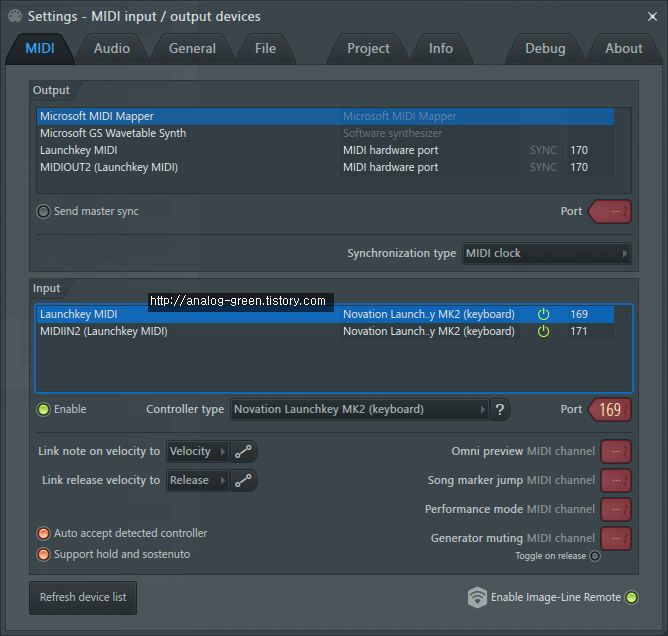668x636 pixels.
Task: Click the release velocity link curve icon
Action: tap(243, 481)
